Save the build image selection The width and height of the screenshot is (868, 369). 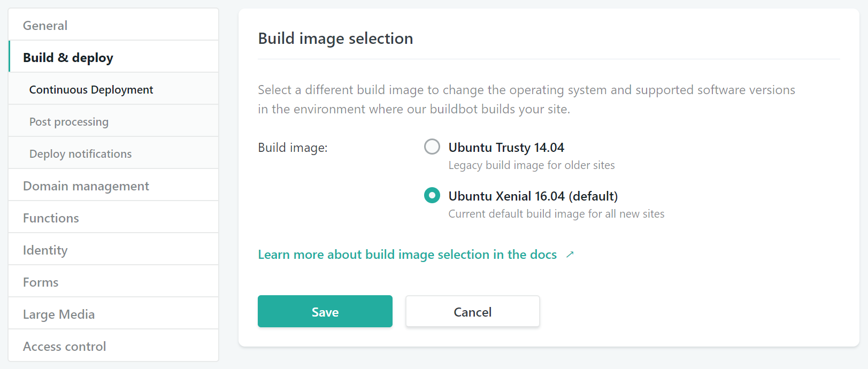[x=325, y=312]
